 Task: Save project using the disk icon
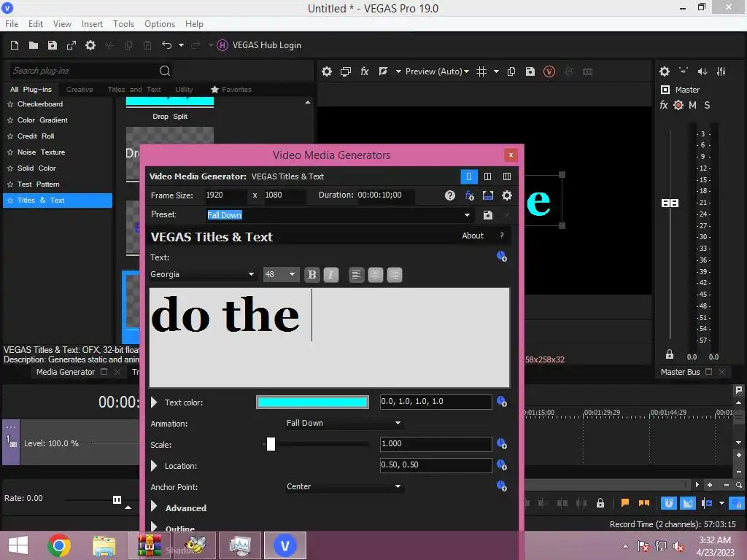point(53,45)
